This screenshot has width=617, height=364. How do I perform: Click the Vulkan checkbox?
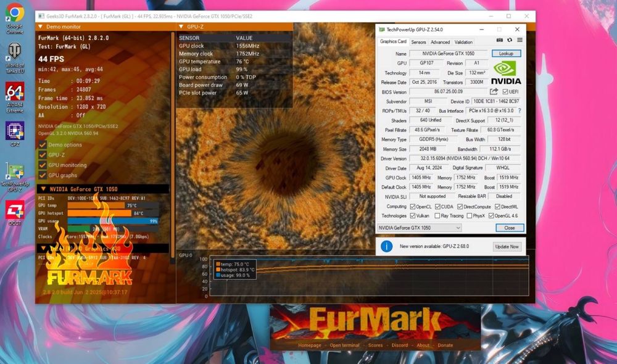coord(412,216)
